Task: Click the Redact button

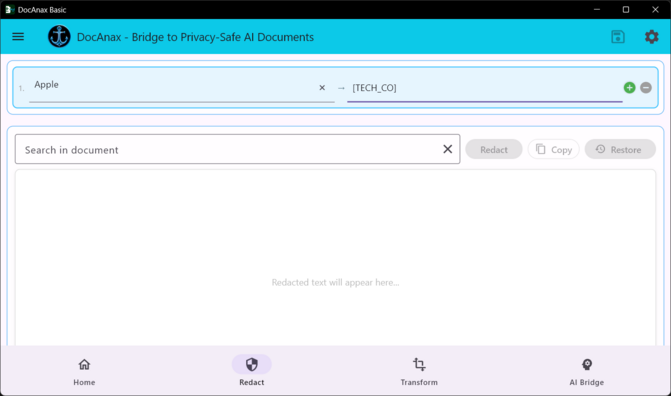Action: 494,149
